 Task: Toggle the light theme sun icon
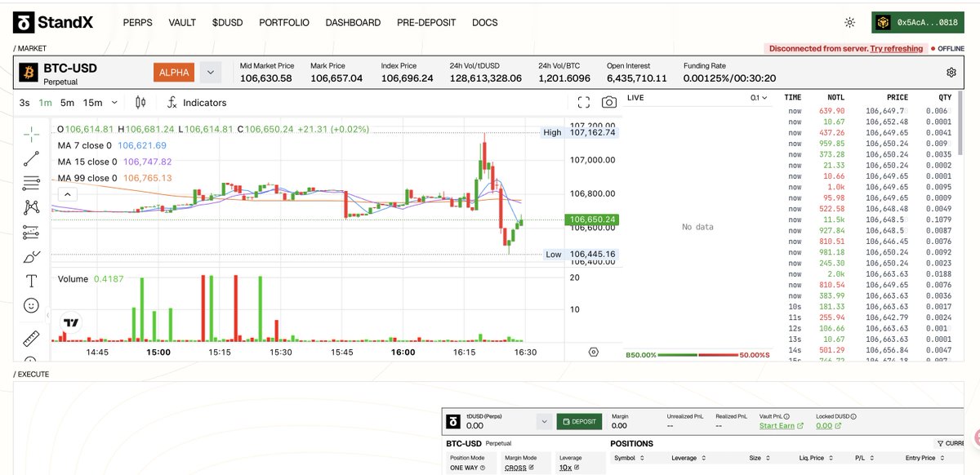(x=850, y=23)
